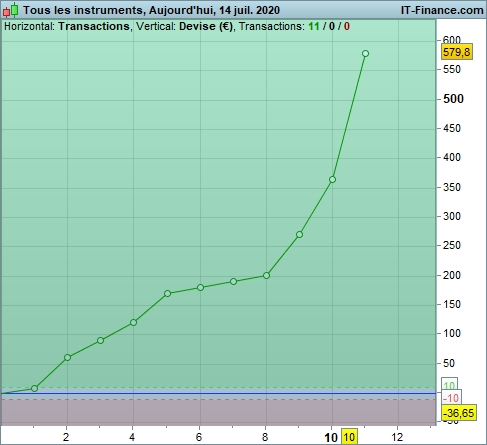Click the 500 y-axis label
Screen dimensions: 487x445
tap(453, 99)
